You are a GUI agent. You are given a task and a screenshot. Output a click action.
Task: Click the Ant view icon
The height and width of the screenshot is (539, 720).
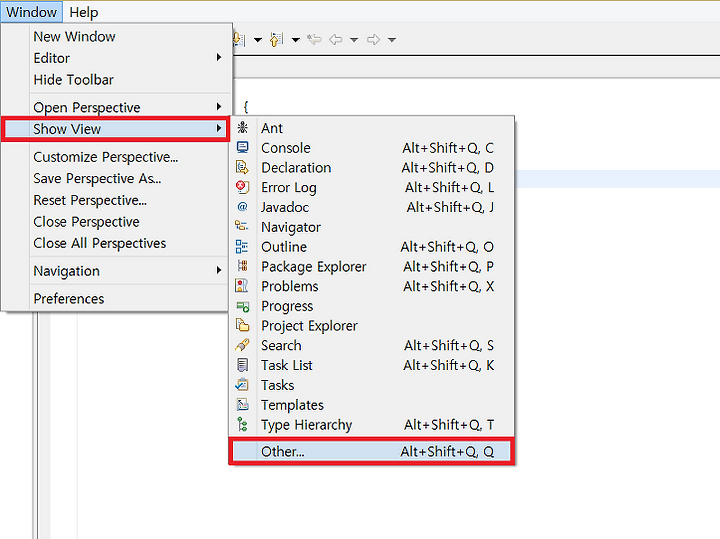point(242,128)
